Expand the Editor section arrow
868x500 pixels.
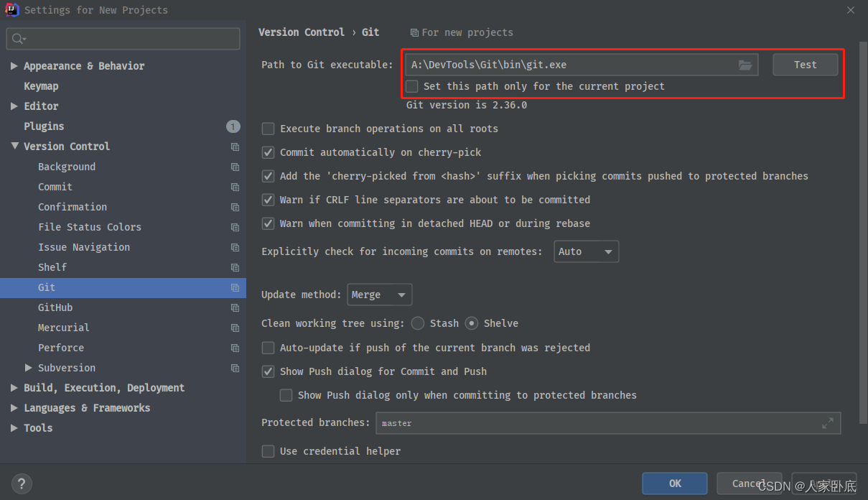[14, 106]
